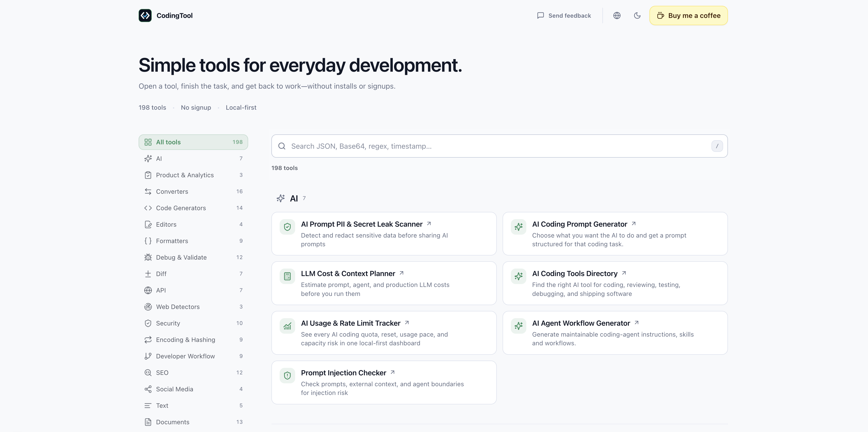Click the "No signup" text under headline

click(x=196, y=108)
